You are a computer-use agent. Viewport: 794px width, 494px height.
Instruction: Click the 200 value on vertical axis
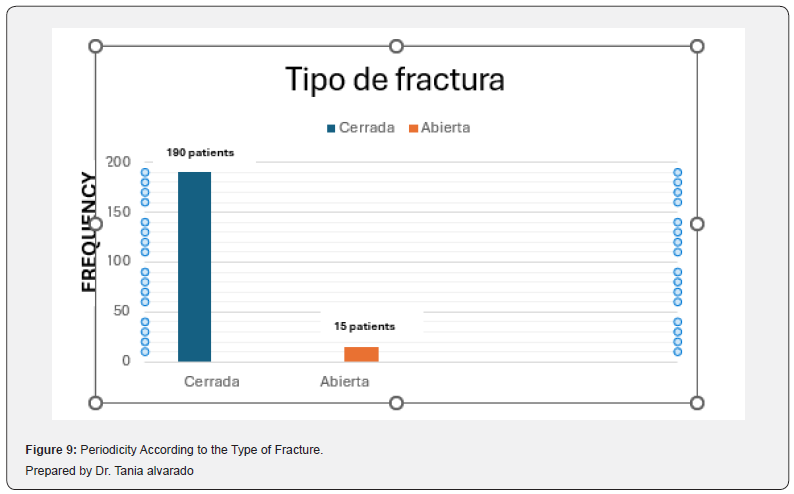tap(118, 162)
